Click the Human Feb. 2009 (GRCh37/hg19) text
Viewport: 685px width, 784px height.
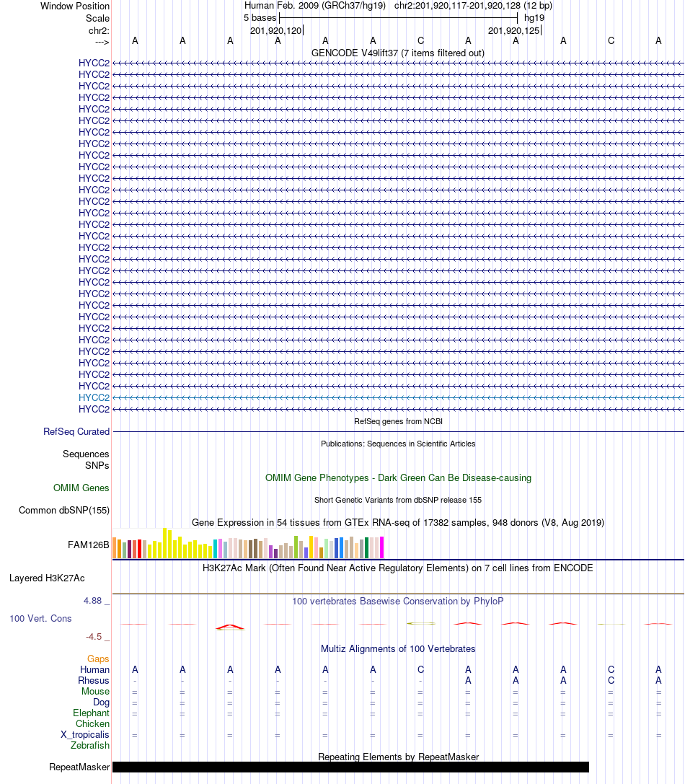(315, 6)
